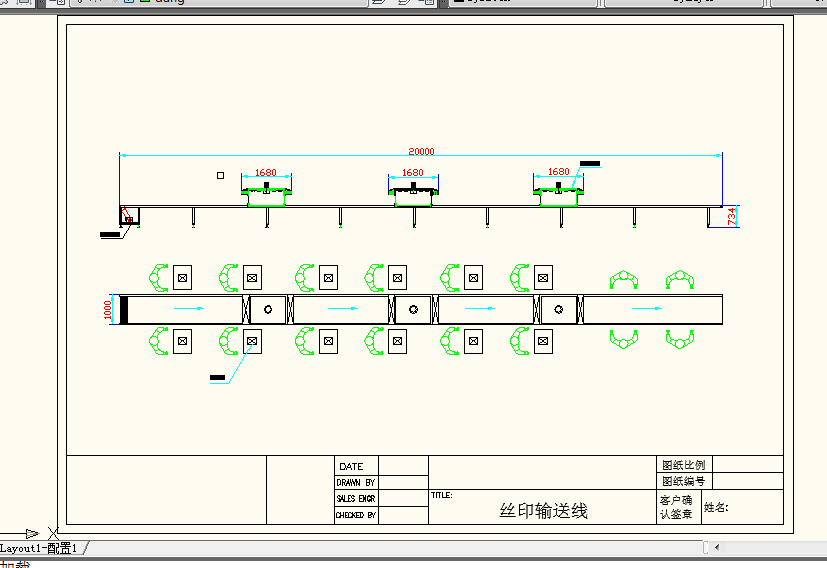827x568 pixels.
Task: Click the TITLE: label
Action: tap(441, 495)
